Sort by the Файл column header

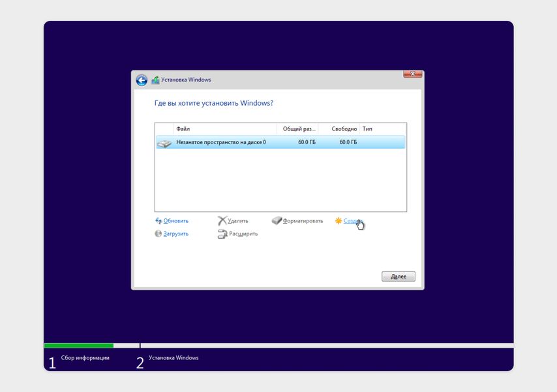[225, 128]
